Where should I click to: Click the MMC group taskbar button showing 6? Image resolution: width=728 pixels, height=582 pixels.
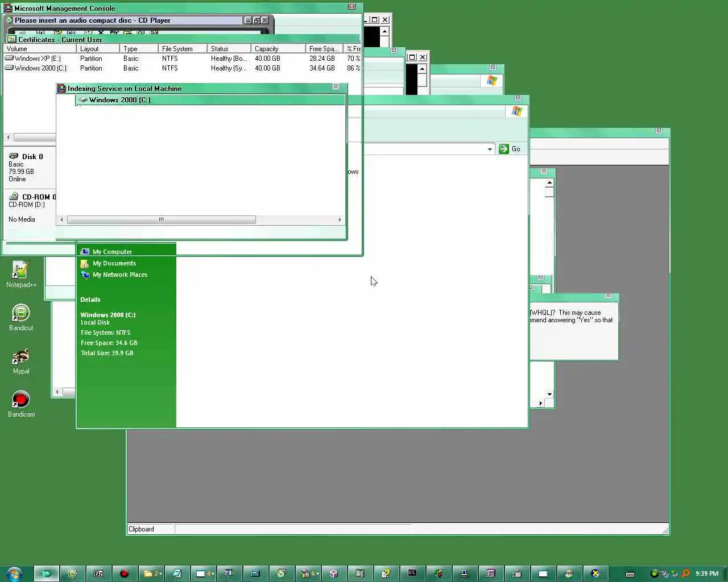308,573
